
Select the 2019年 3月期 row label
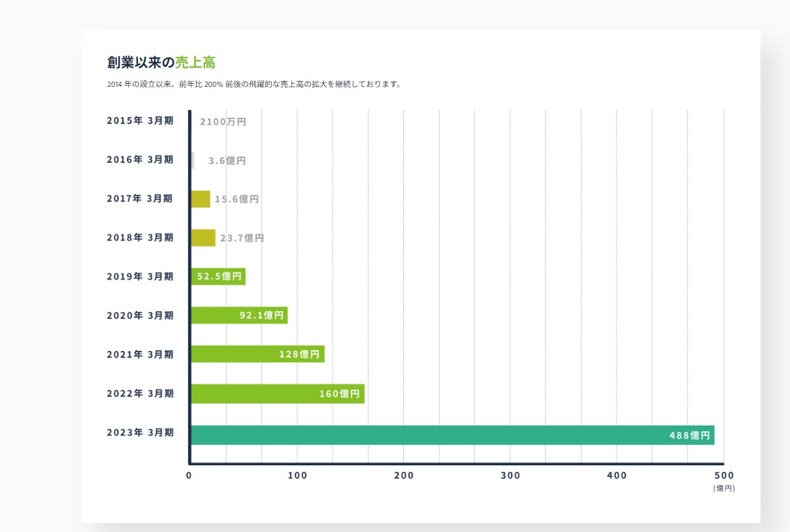[x=140, y=276]
